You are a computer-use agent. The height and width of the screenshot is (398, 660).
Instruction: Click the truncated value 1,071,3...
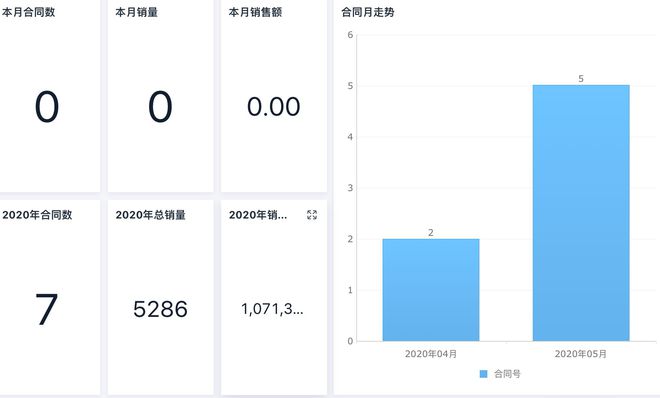click(x=272, y=309)
